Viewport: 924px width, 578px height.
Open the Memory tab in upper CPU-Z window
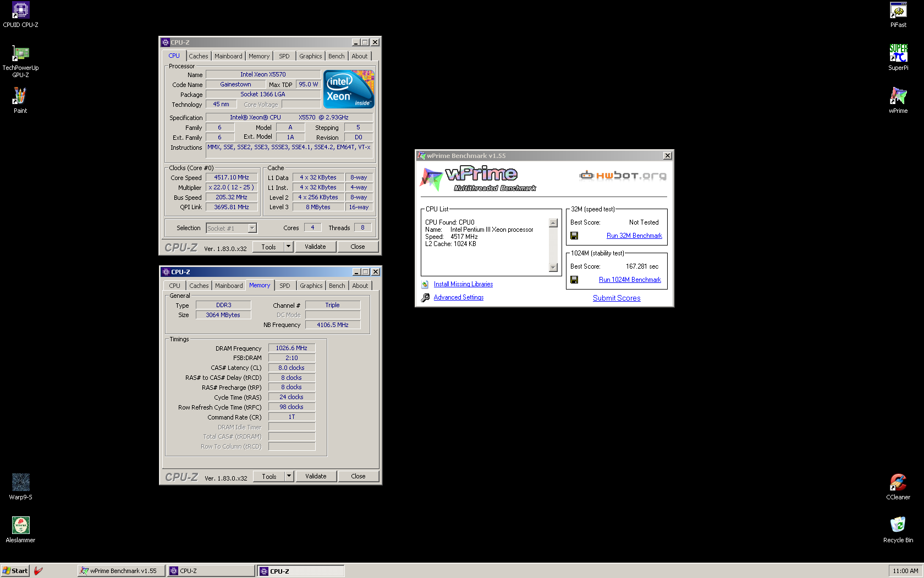click(259, 56)
